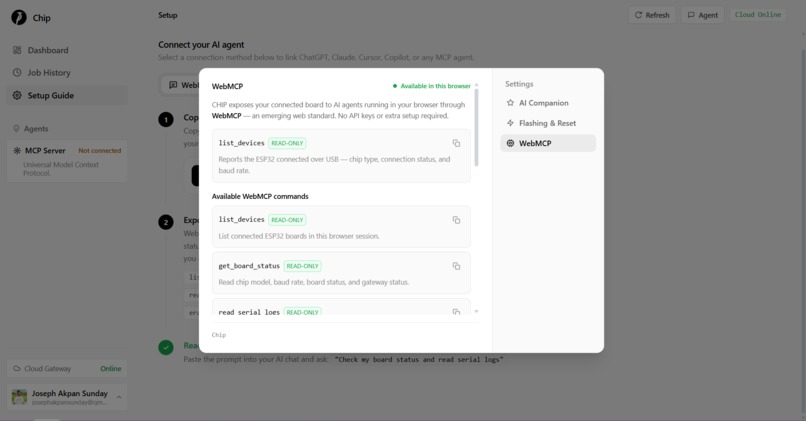Screen dimensions: 806x421
Task: Open Flashing & Reset settings
Action: tap(547, 123)
